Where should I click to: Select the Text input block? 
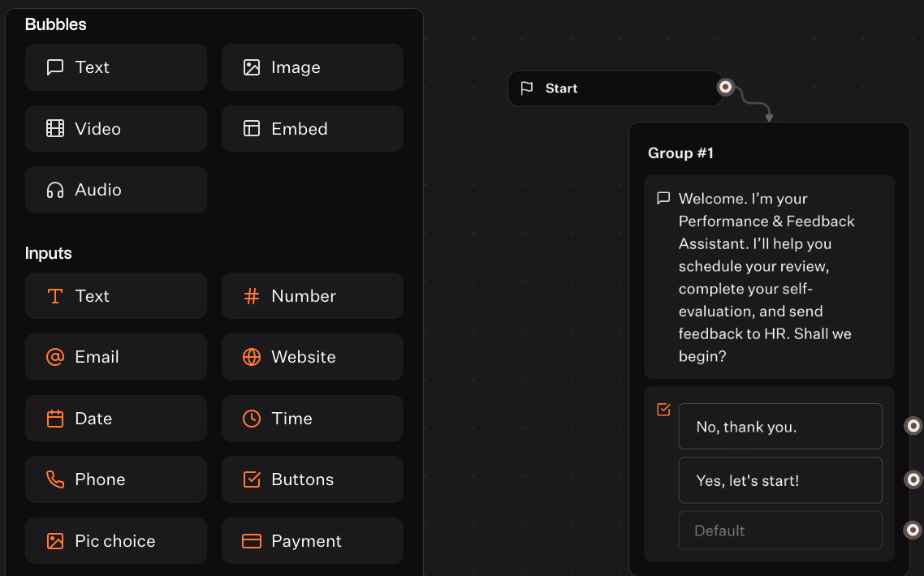coord(115,296)
